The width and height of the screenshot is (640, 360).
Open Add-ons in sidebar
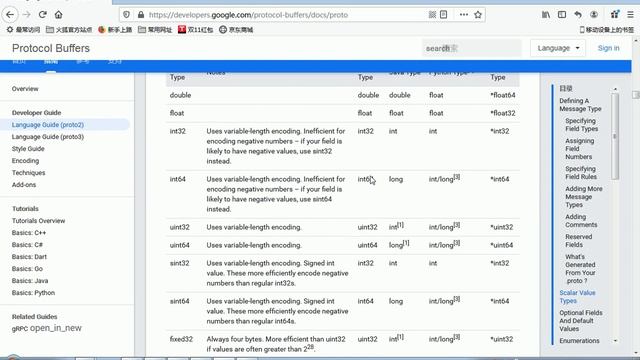24,184
